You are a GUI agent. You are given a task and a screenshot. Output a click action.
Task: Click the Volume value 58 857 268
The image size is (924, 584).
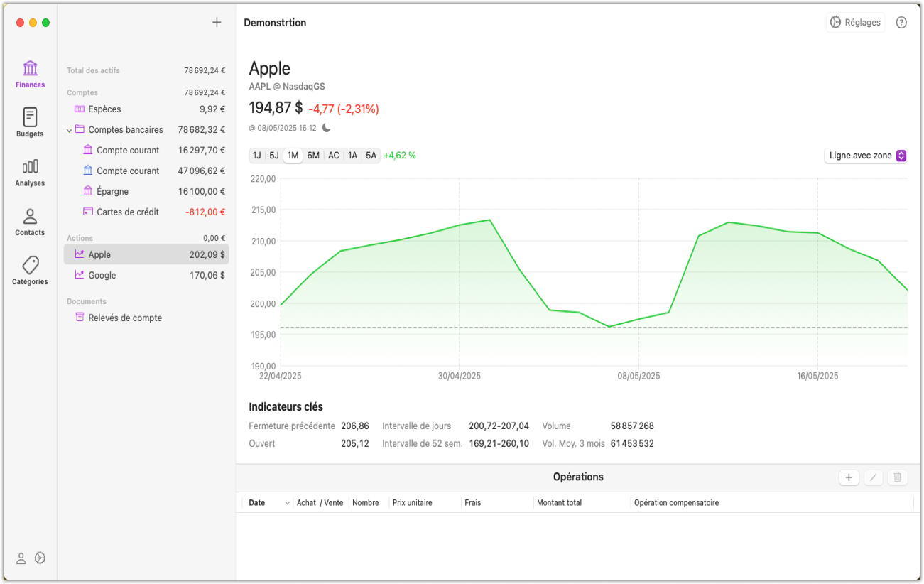pos(632,426)
